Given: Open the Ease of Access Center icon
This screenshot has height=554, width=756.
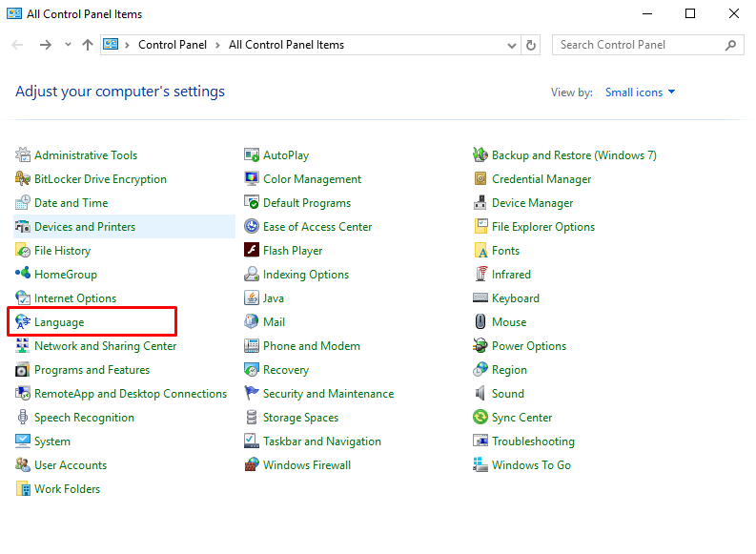Looking at the screenshot, I should (x=252, y=226).
